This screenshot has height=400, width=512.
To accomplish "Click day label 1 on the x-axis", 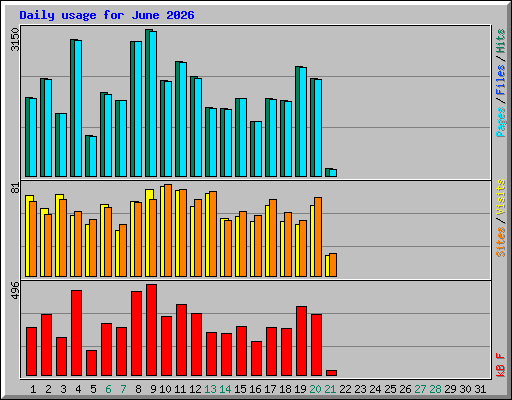I will click(33, 389).
